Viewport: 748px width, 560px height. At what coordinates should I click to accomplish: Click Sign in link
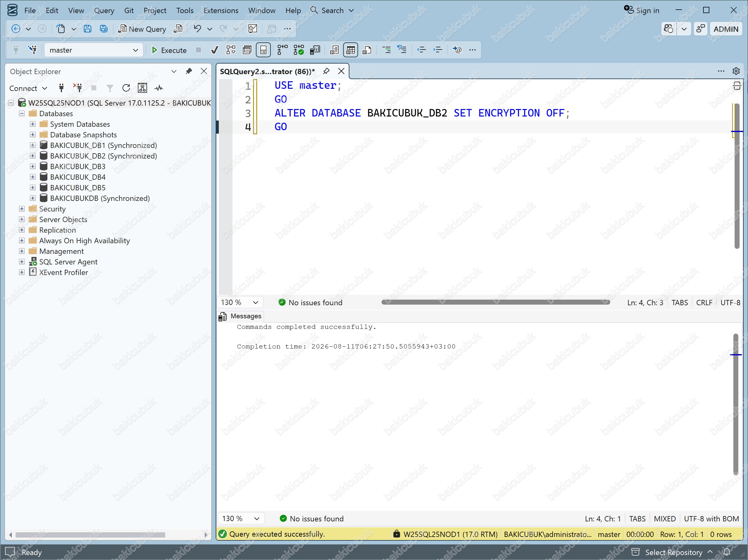[x=641, y=11]
